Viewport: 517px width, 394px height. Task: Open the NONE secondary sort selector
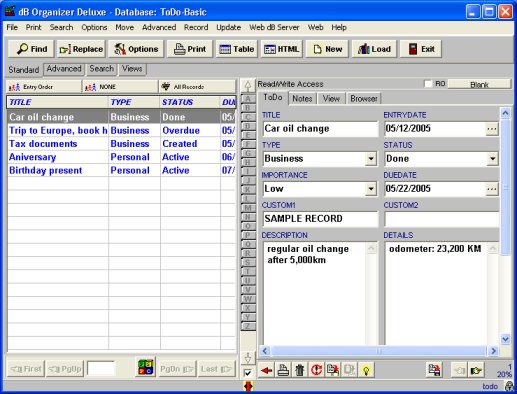coord(120,87)
